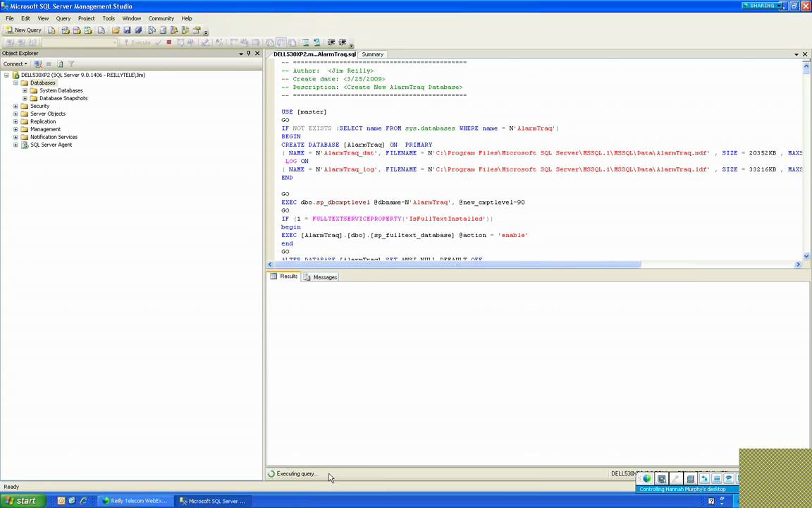Collapse the Databases folder
The image size is (812, 508).
click(x=16, y=83)
